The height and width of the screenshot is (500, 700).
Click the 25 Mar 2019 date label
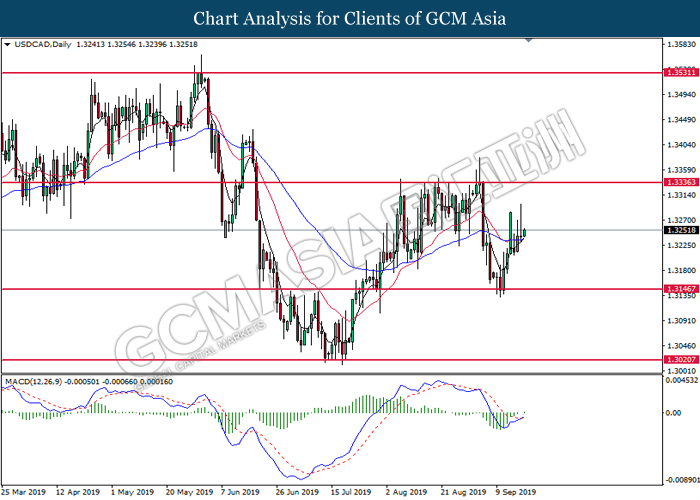(x=24, y=492)
